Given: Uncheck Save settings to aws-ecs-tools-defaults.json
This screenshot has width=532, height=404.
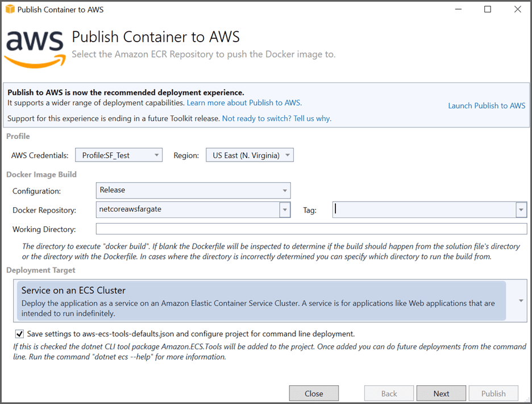Looking at the screenshot, I should pos(19,334).
